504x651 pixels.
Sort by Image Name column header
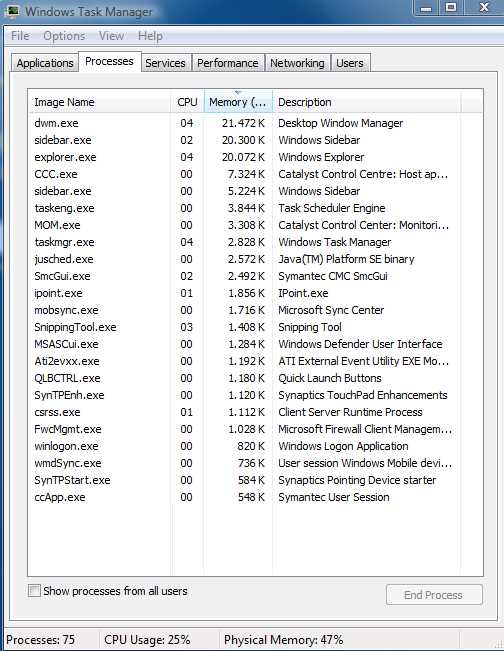[100, 102]
